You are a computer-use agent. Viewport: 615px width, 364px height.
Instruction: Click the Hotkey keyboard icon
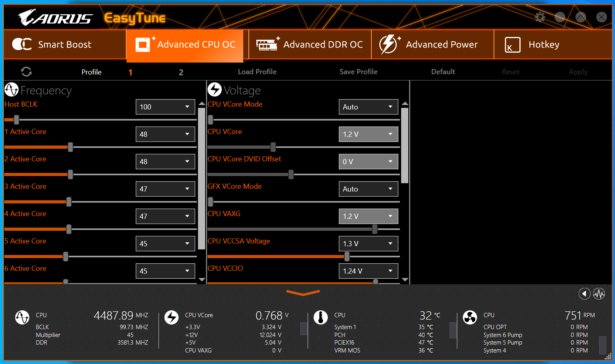click(x=512, y=45)
